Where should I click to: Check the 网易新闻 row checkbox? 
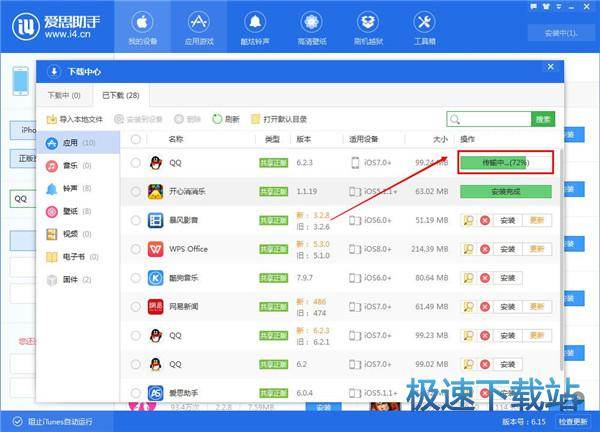135,307
